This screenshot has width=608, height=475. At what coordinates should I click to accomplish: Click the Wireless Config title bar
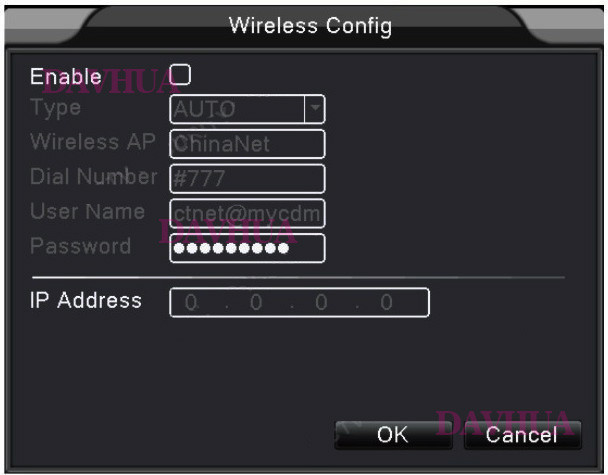(x=310, y=24)
